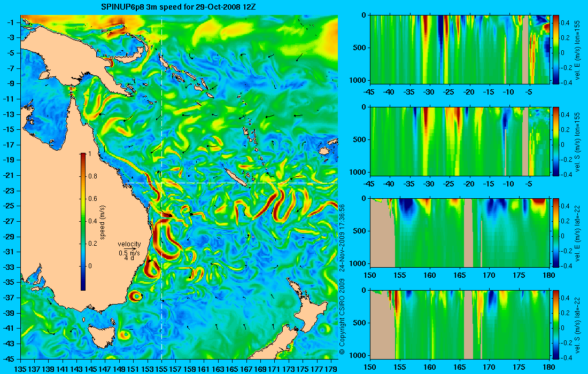The height and width of the screenshot is (374, 588).
Task: Click the 'vel. S (m/s) lat=-22' axis label
Action: [578, 325]
